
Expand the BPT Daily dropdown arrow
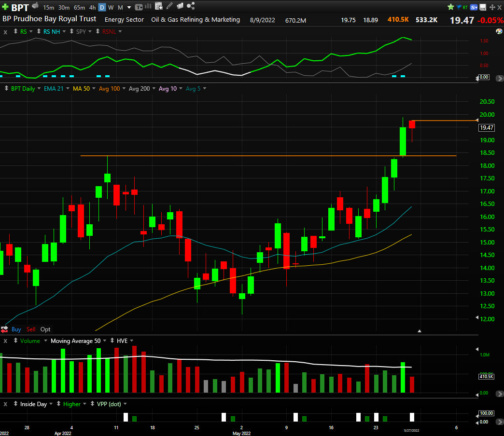(x=39, y=88)
